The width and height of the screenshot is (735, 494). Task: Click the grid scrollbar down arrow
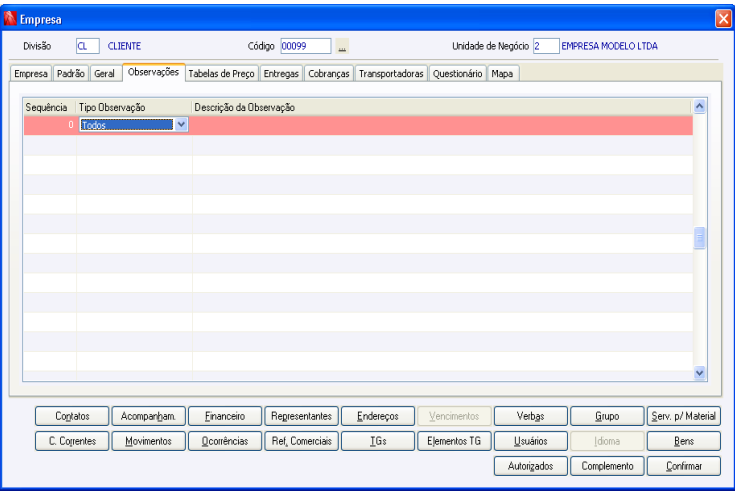pyautogui.click(x=699, y=373)
